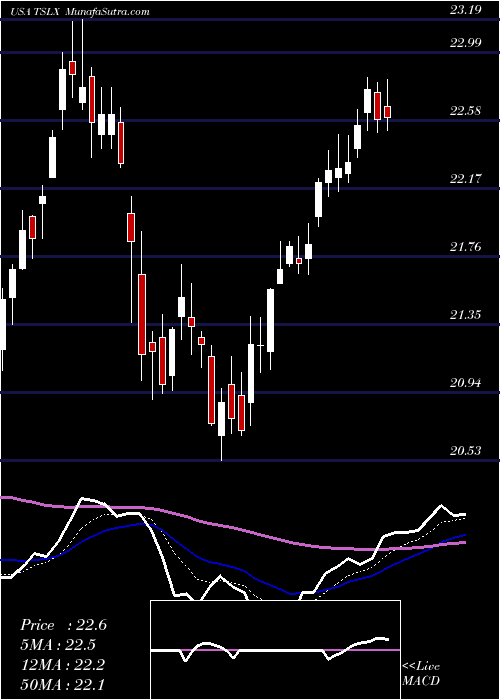Click the 23.19 price axis label
The image size is (500, 700).
(x=466, y=10)
